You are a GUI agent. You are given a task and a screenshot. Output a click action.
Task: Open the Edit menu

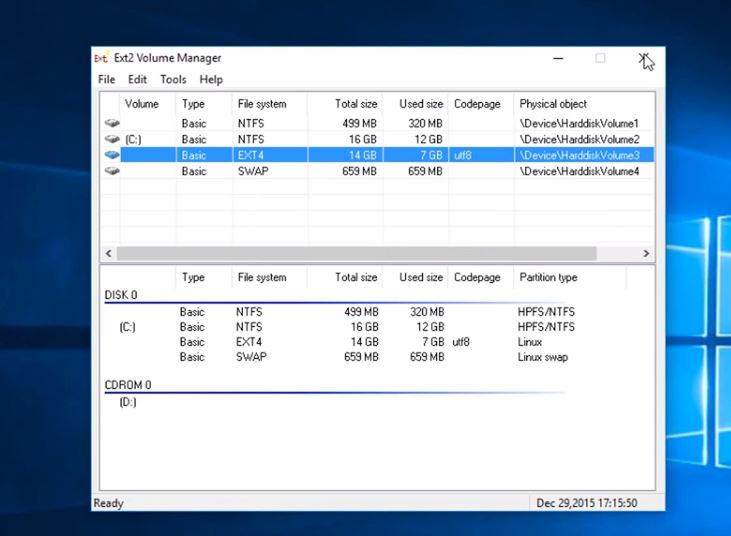(x=138, y=80)
